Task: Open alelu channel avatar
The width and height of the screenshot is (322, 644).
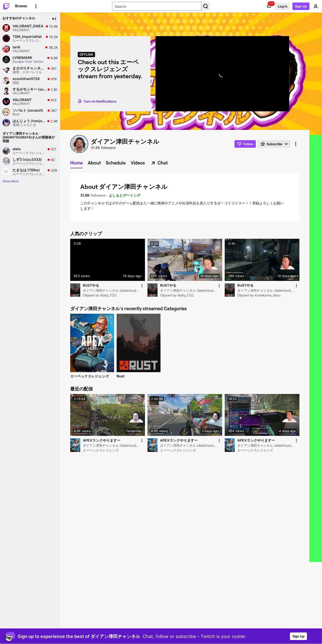Action: [x=6, y=151]
